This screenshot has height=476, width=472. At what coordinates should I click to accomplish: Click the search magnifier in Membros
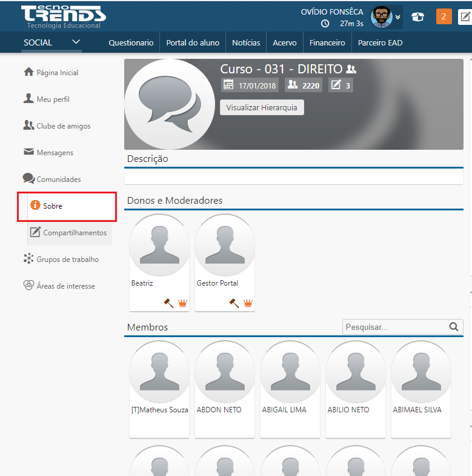[x=454, y=327]
